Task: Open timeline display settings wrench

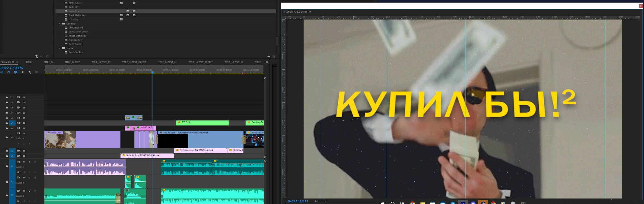Action: pyautogui.click(x=30, y=72)
